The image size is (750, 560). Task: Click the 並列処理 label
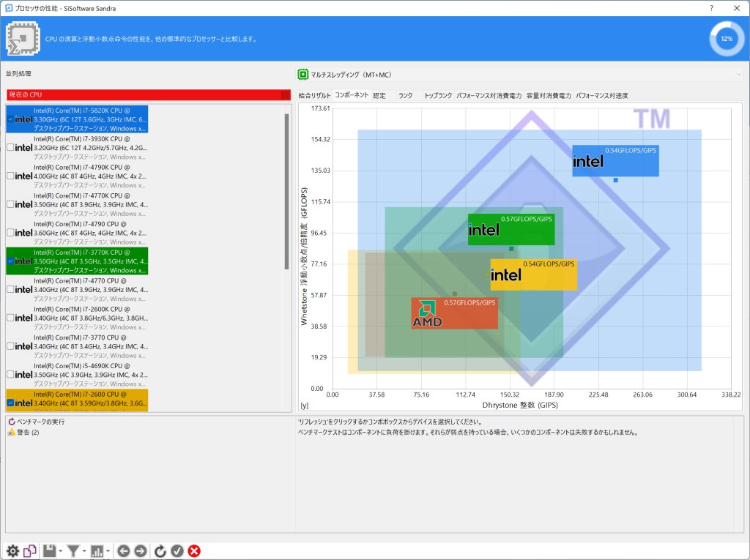[x=18, y=74]
